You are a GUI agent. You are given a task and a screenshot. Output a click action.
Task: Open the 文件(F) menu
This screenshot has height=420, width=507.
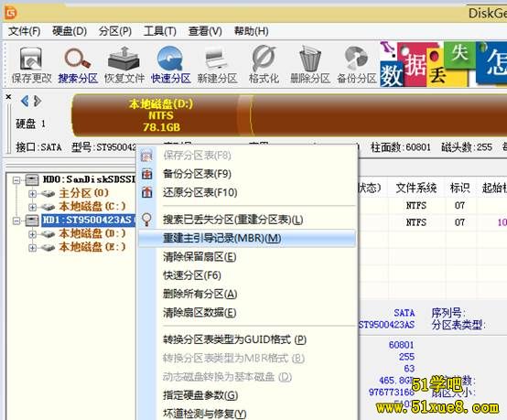pos(24,31)
